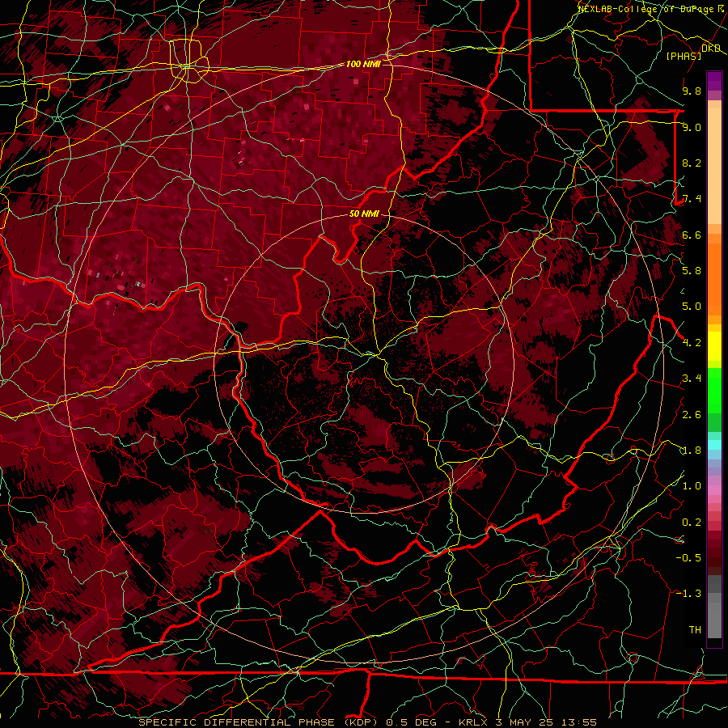Click the DKD label above the color bar
Image resolution: width=728 pixels, height=728 pixels.
(x=711, y=49)
